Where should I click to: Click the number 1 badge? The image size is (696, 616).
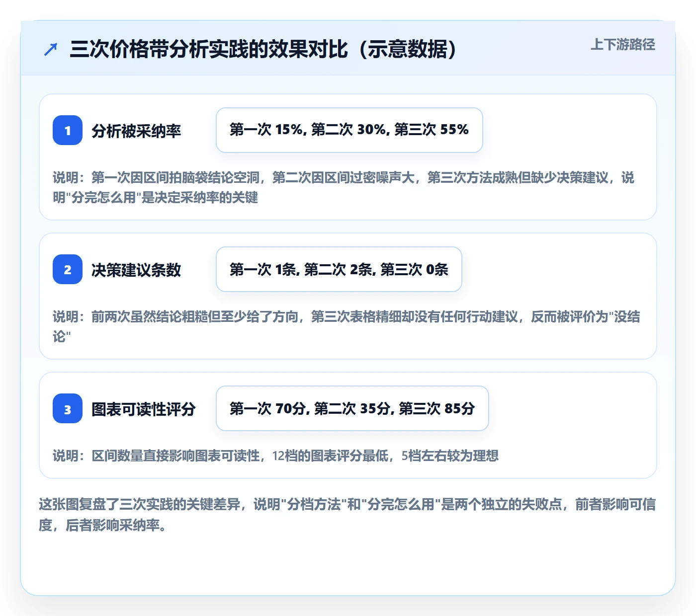[x=68, y=130]
